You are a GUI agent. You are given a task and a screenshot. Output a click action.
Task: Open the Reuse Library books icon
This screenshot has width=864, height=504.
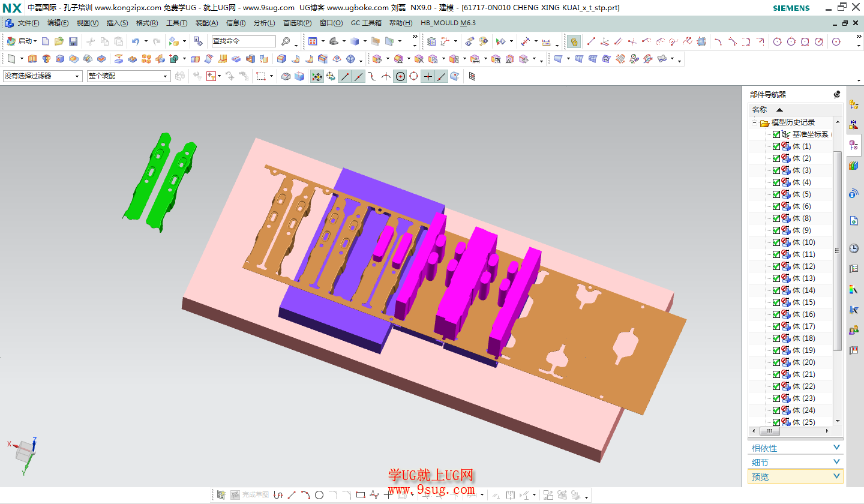pyautogui.click(x=854, y=165)
